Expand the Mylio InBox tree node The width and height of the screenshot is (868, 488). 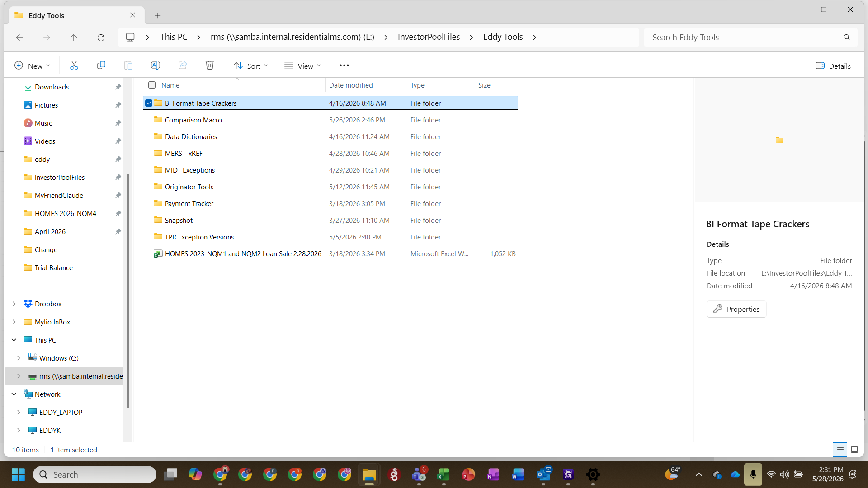tap(14, 322)
